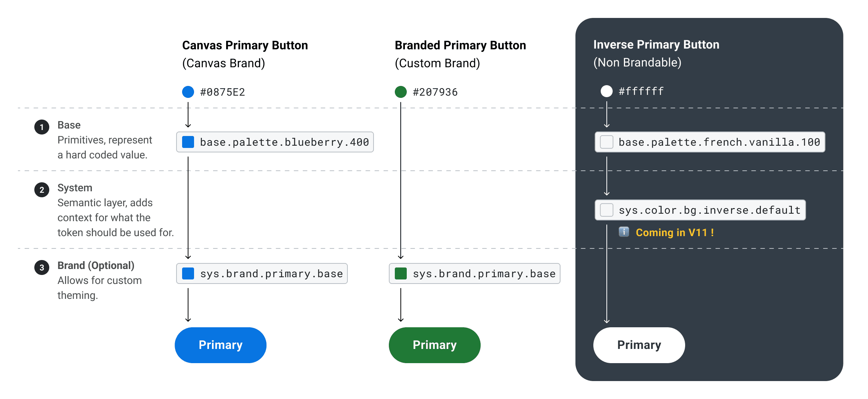Click the blue Primary button
The width and height of the screenshot is (868, 399).
[221, 345]
